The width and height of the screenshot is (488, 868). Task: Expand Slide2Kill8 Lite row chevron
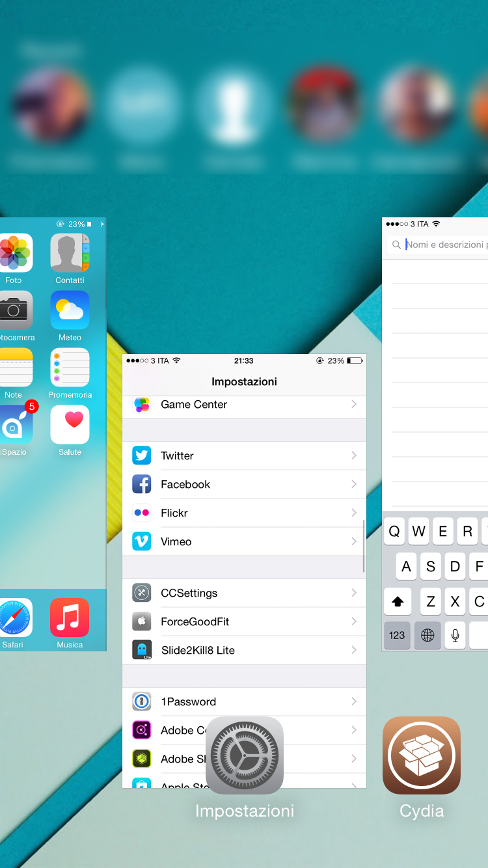click(354, 650)
